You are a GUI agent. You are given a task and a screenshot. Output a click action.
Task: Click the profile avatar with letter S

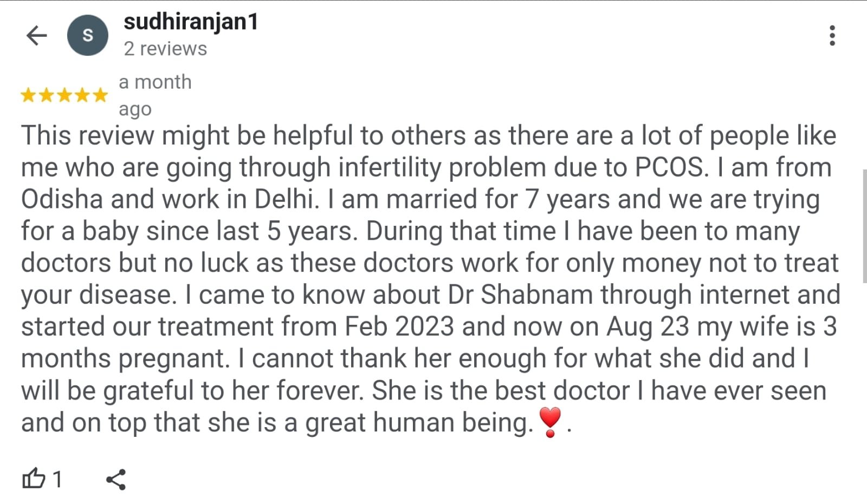[x=88, y=36]
